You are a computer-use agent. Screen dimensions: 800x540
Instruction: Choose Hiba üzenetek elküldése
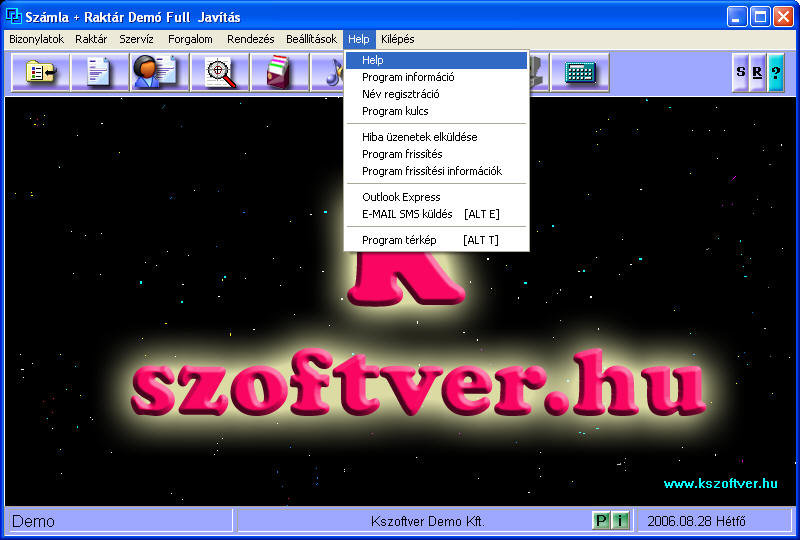pyautogui.click(x=437, y=137)
